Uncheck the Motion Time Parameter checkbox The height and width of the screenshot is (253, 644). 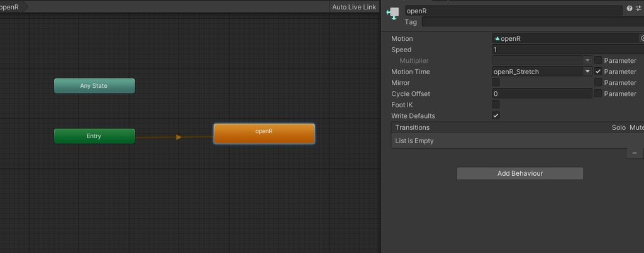pyautogui.click(x=598, y=72)
